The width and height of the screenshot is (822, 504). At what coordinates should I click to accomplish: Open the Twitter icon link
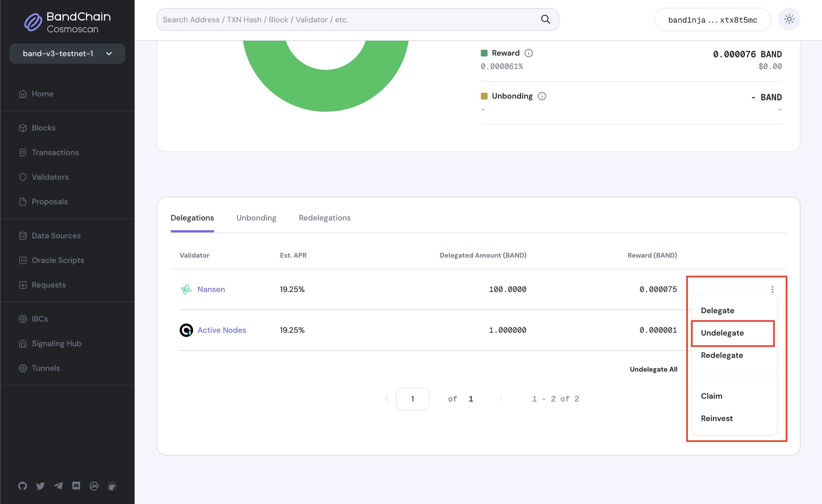tap(40, 486)
